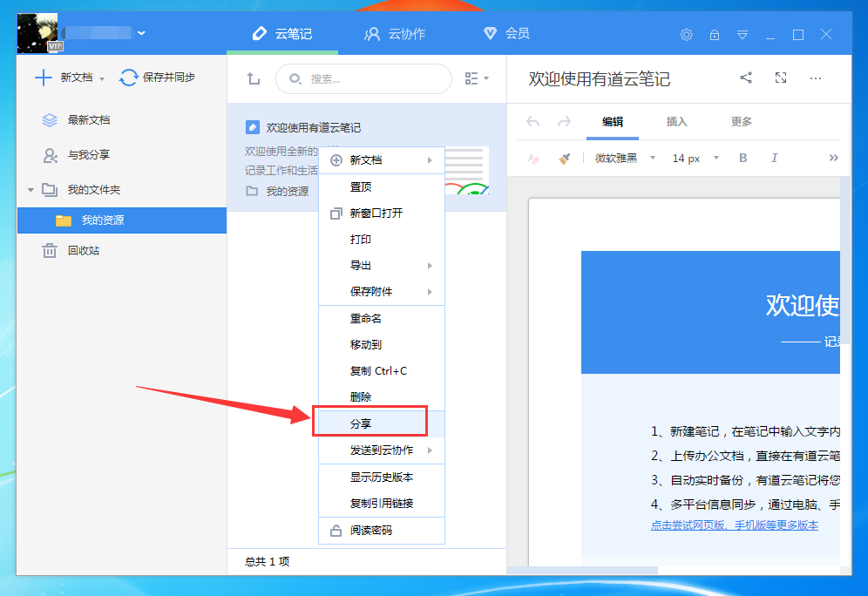The image size is (868, 596).
Task: Choose 分享 in context menu
Action: point(382,423)
